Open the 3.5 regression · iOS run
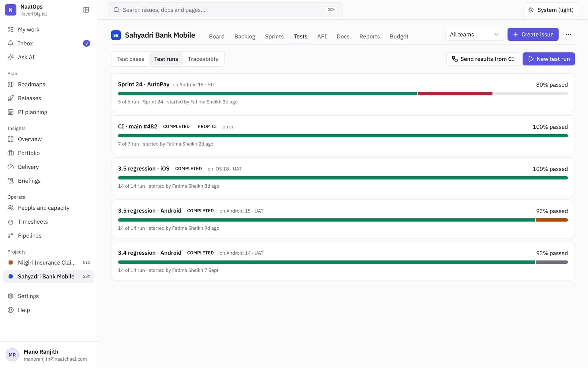 (343, 177)
